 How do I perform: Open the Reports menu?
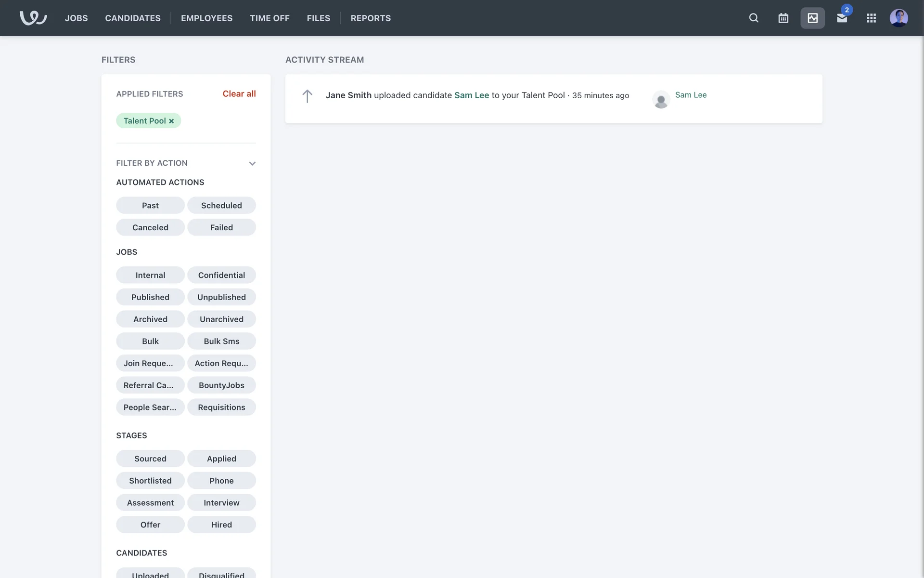click(x=371, y=18)
